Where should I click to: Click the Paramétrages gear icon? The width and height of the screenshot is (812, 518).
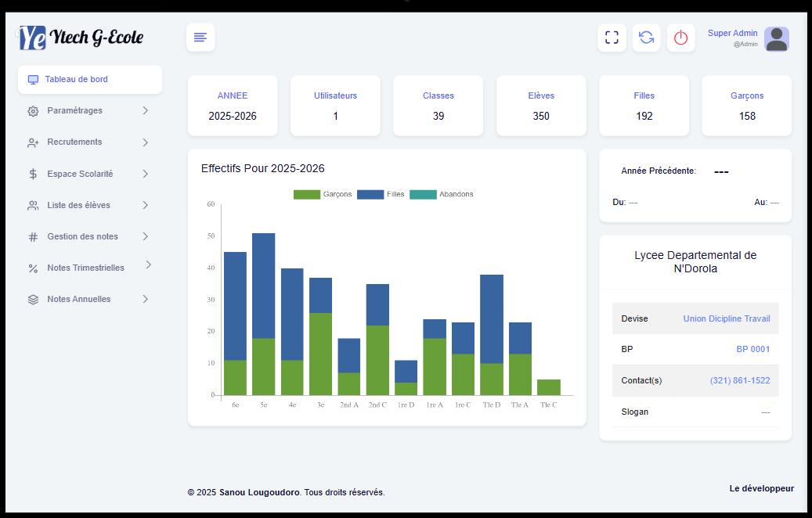coord(33,111)
